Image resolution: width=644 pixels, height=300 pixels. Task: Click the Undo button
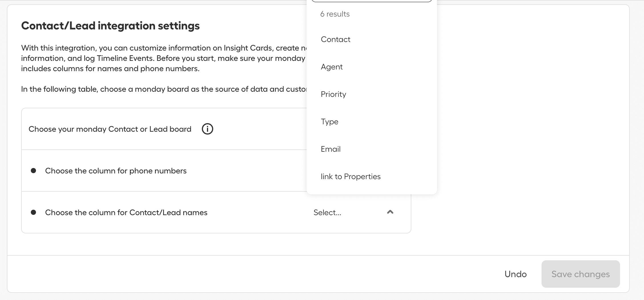click(515, 274)
